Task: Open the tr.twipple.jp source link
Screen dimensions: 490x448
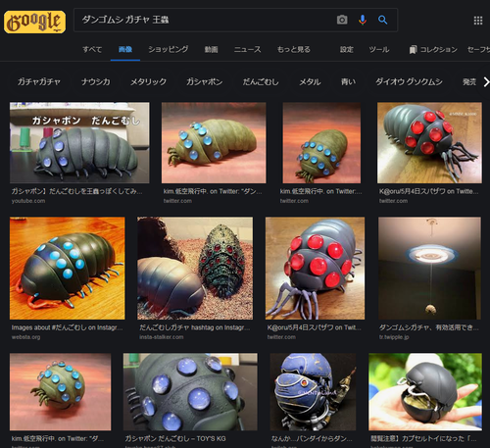Action: [394, 337]
